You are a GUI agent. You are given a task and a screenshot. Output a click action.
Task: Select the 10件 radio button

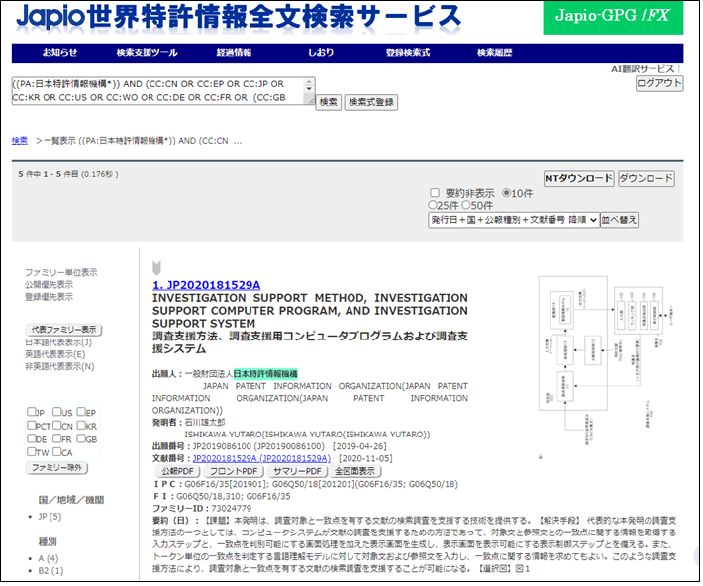(x=508, y=193)
